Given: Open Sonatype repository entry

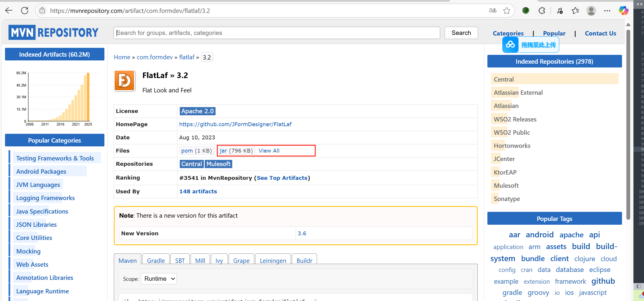Looking at the screenshot, I should tap(507, 199).
